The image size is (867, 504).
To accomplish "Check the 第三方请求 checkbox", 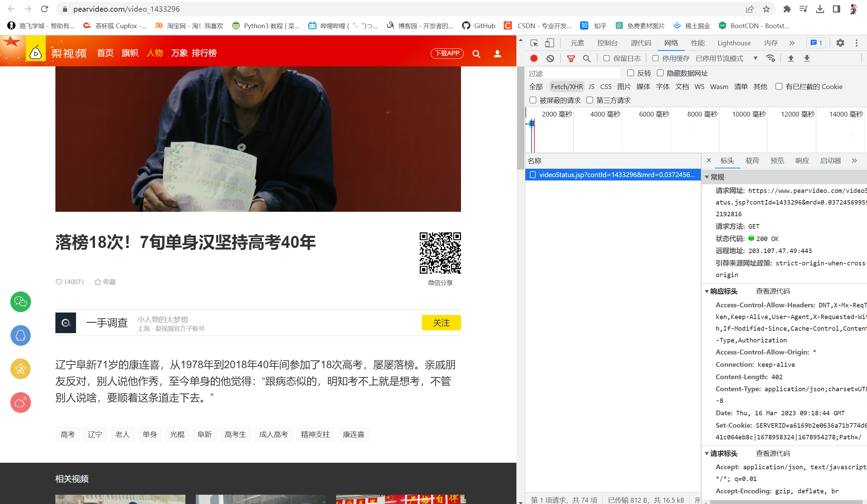I will pos(590,100).
